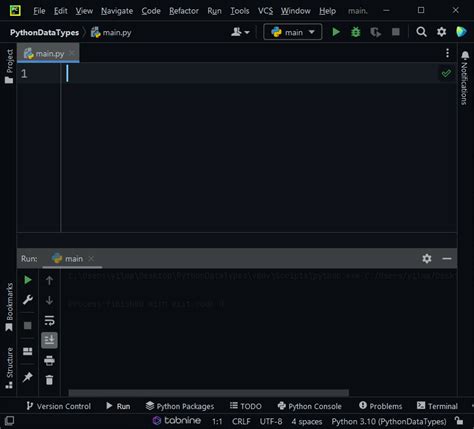Screen dimensions: 474x429
Task: Open the editor tabs three-dot menu
Action: [447, 53]
